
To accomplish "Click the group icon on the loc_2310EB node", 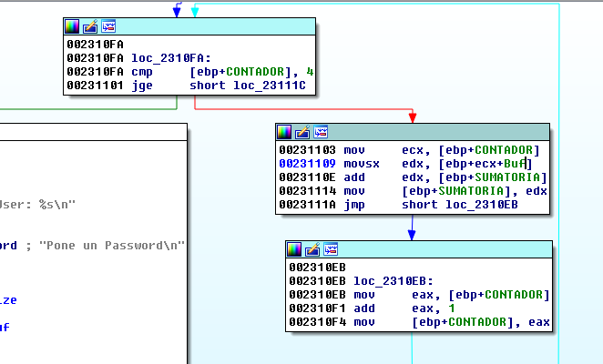I will (x=330, y=248).
